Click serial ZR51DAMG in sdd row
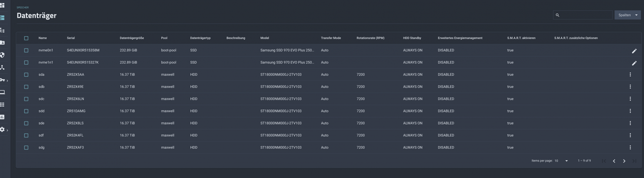The width and height of the screenshot is (644, 178). [x=76, y=111]
